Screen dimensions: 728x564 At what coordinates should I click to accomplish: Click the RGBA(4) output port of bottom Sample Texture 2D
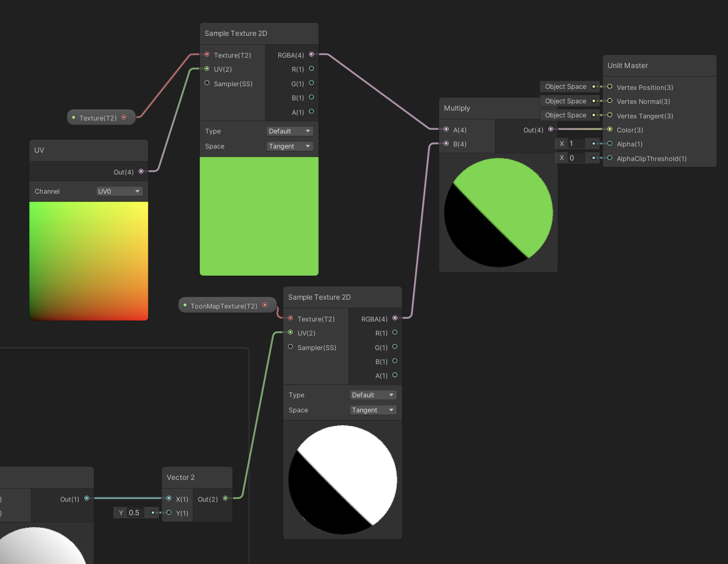[395, 318]
